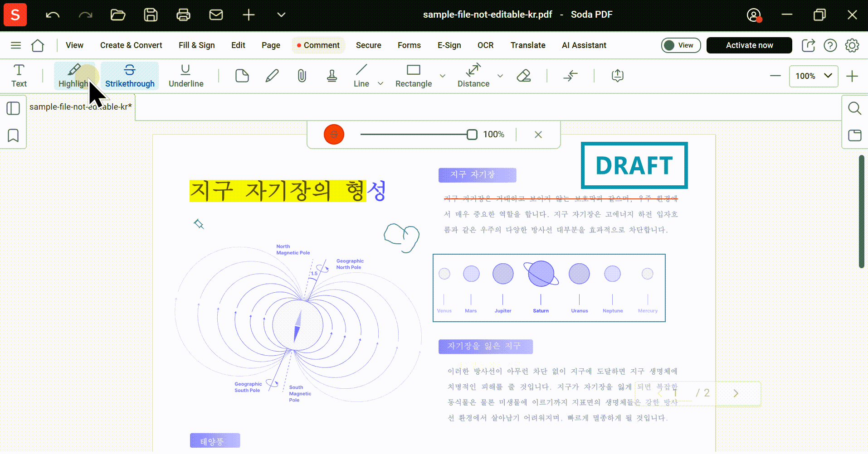Go to next page arrow
The image size is (868, 454).
(736, 393)
